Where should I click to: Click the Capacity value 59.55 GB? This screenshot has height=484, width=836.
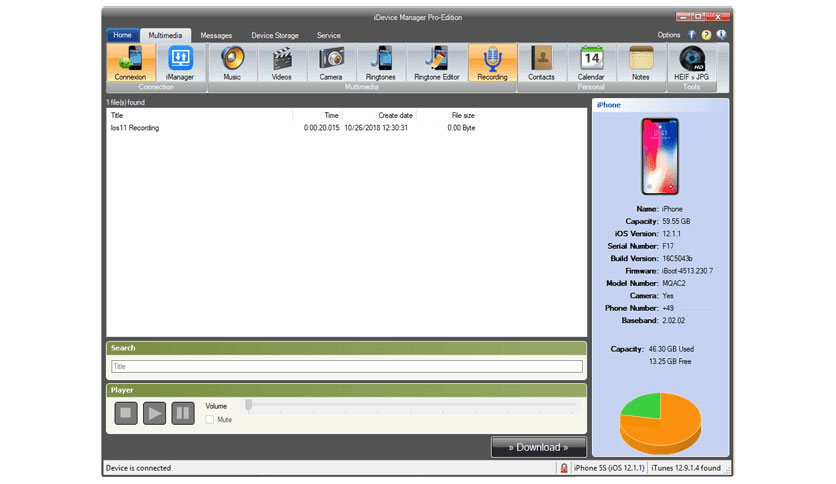(677, 221)
